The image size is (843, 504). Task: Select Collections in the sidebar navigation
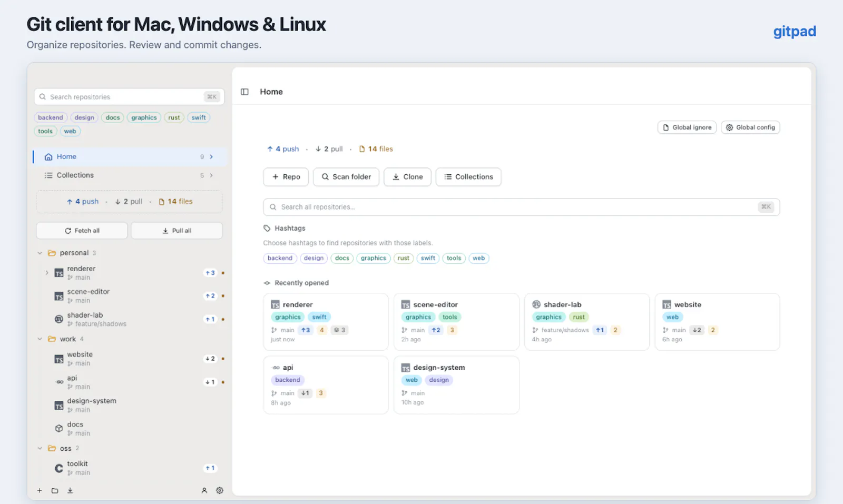coord(130,175)
